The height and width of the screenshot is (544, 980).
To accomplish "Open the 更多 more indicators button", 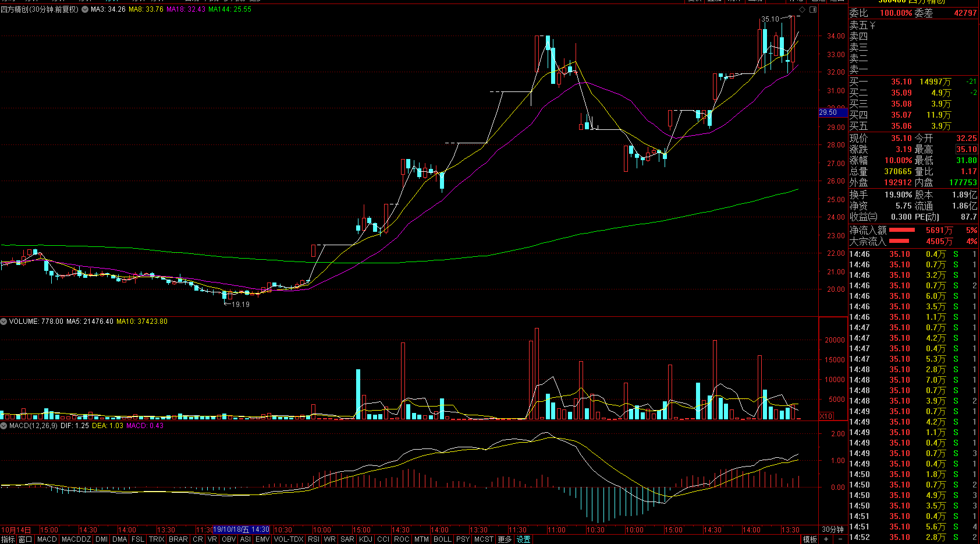I will [x=505, y=539].
